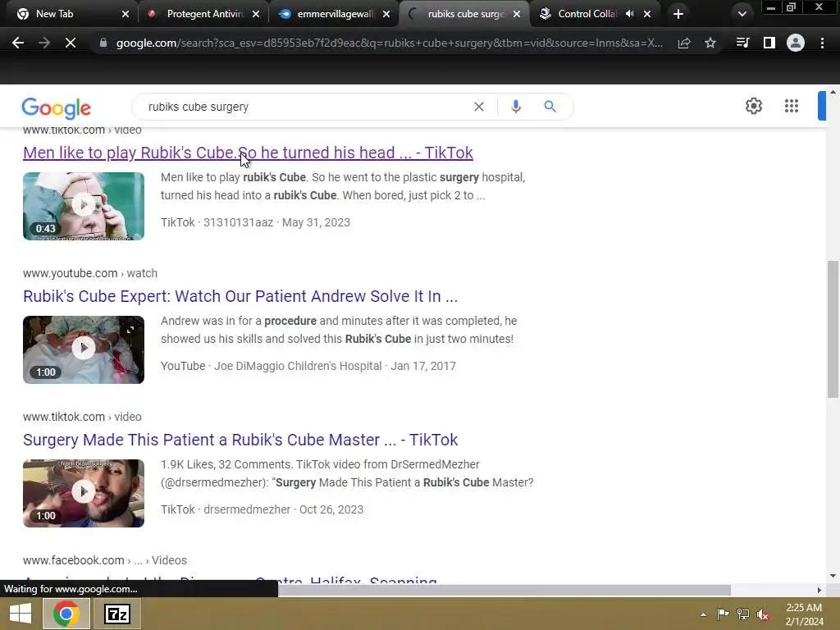The height and width of the screenshot is (630, 840).
Task: Open 'Rubik's Cube Expert: Watch Our Patient Andrew' link
Action: (x=240, y=296)
